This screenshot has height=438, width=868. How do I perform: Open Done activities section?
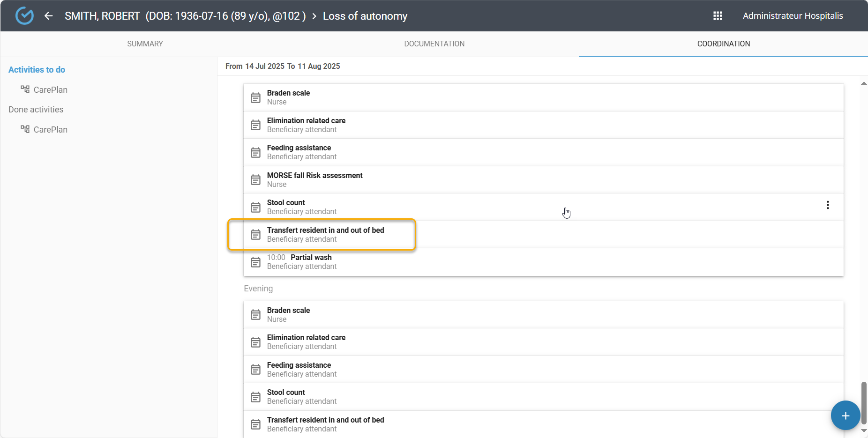[36, 110]
